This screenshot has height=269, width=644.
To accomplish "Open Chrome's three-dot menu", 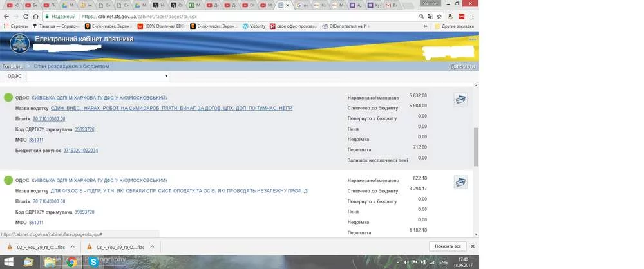I will 473,17.
